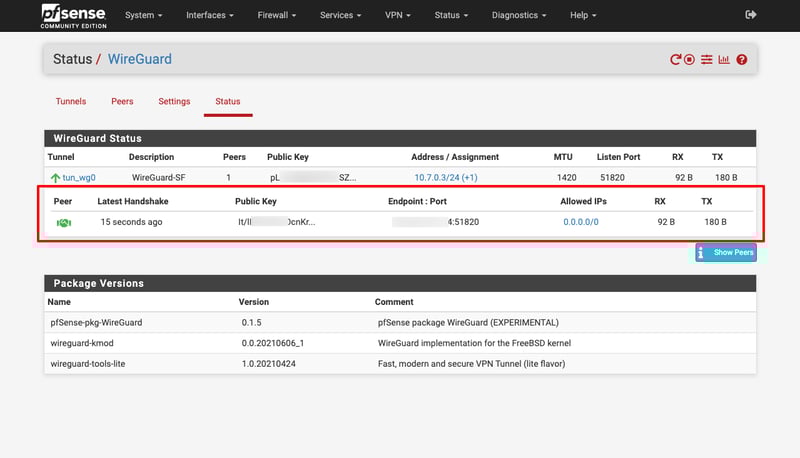Expand the System dropdown menu
This screenshot has height=458, width=800.
(x=144, y=15)
